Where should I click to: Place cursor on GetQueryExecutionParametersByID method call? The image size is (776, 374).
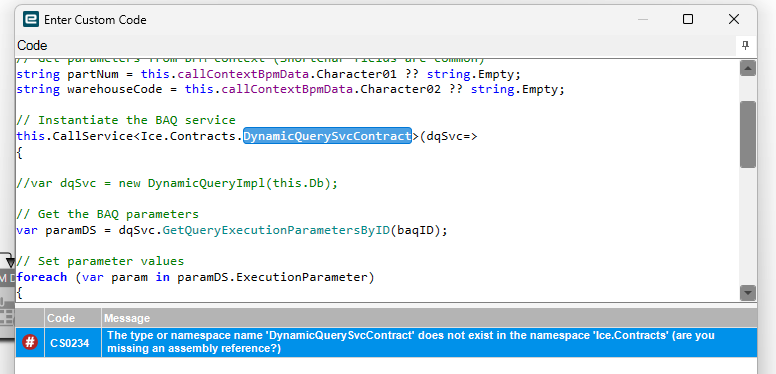pyautogui.click(x=276, y=231)
